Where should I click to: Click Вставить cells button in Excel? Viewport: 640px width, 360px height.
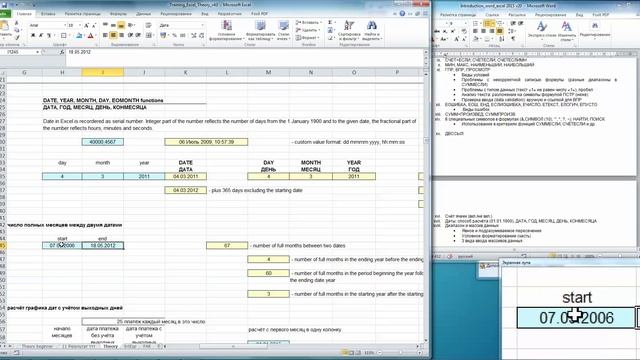pyautogui.click(x=309, y=22)
